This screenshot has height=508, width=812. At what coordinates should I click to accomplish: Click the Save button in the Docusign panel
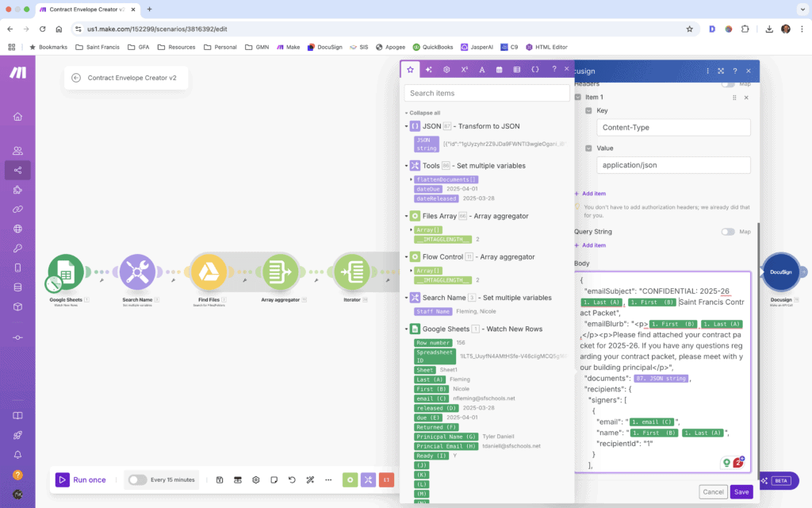(741, 491)
